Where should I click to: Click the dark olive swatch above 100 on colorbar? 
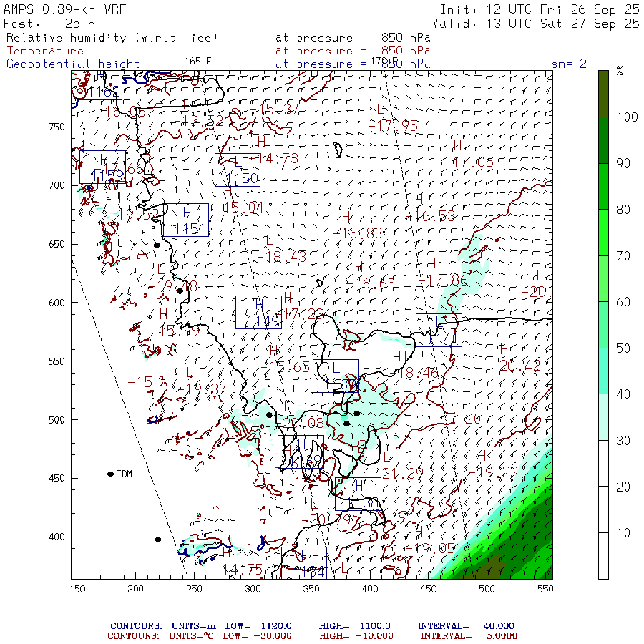(x=603, y=94)
